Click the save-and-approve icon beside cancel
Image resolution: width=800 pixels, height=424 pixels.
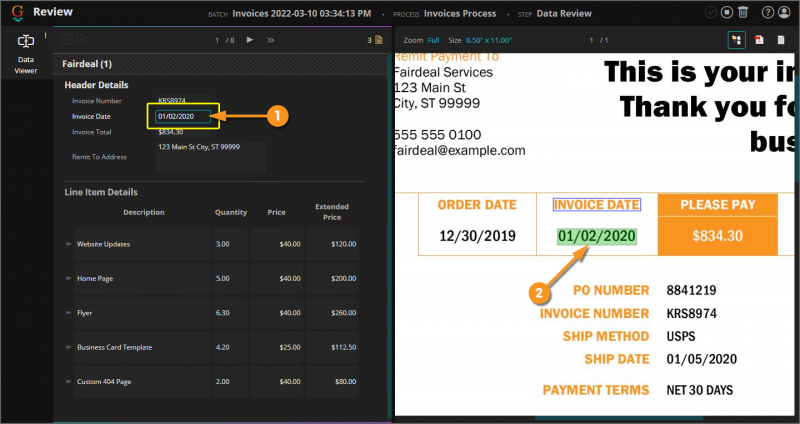coord(67,39)
